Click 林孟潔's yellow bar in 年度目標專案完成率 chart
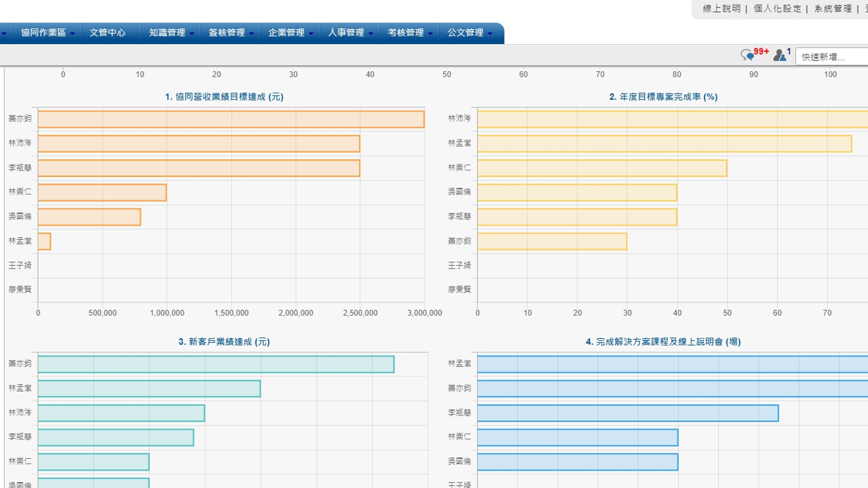This screenshot has height=488, width=868. [665, 144]
